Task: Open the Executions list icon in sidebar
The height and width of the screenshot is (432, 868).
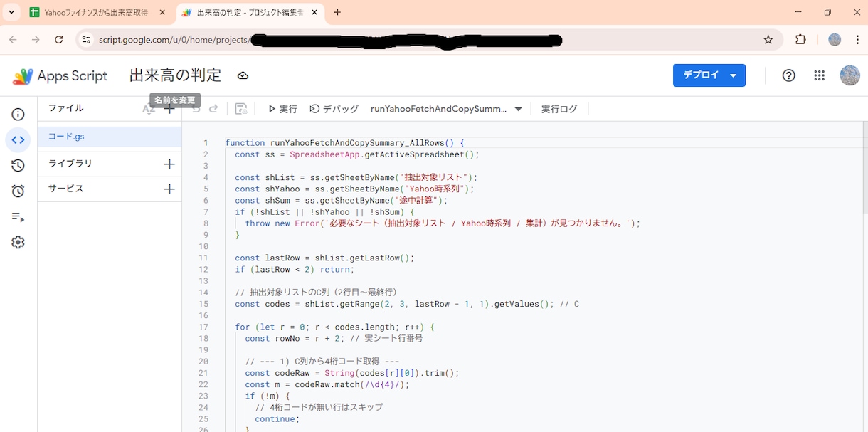Action: click(18, 217)
